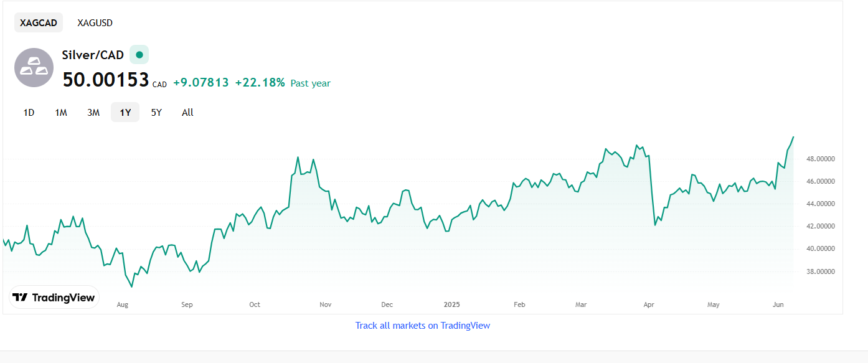Click the 2025 year marker on axis
868x363 pixels.
coord(451,304)
